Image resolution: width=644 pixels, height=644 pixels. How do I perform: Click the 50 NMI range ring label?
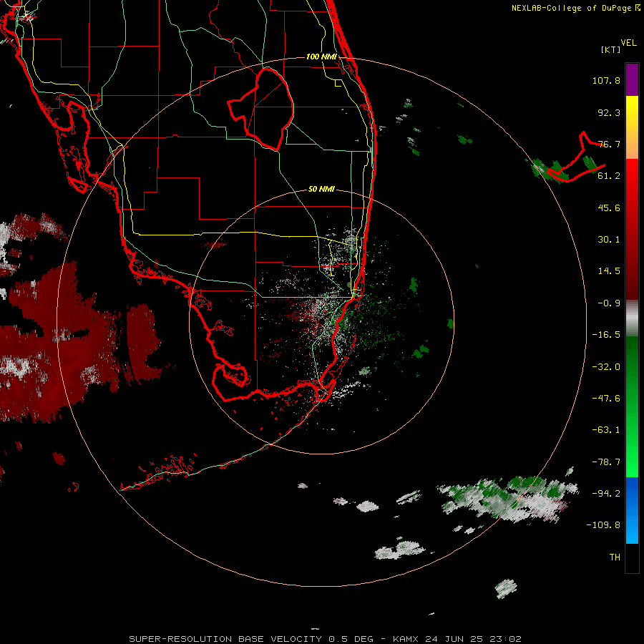tap(321, 190)
